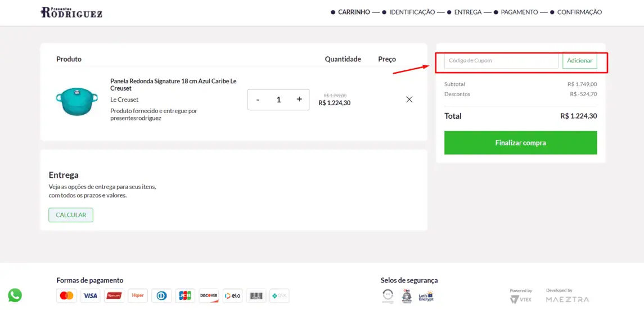Focus the Código de Cupom field
Viewport: 644px width, 310px height.
(501, 60)
